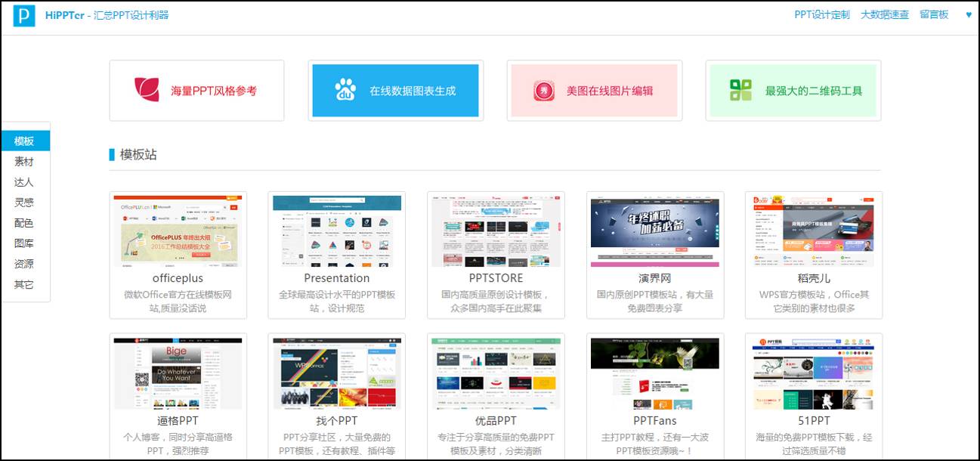Select 达人 in the left sidebar
980x461 pixels.
pyautogui.click(x=24, y=181)
